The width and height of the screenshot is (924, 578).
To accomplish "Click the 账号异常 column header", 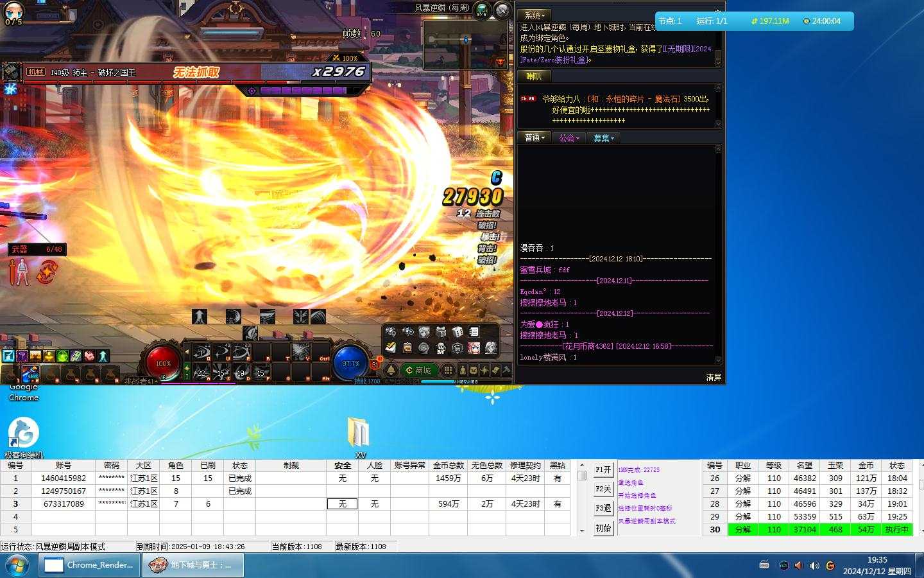I will tap(409, 466).
